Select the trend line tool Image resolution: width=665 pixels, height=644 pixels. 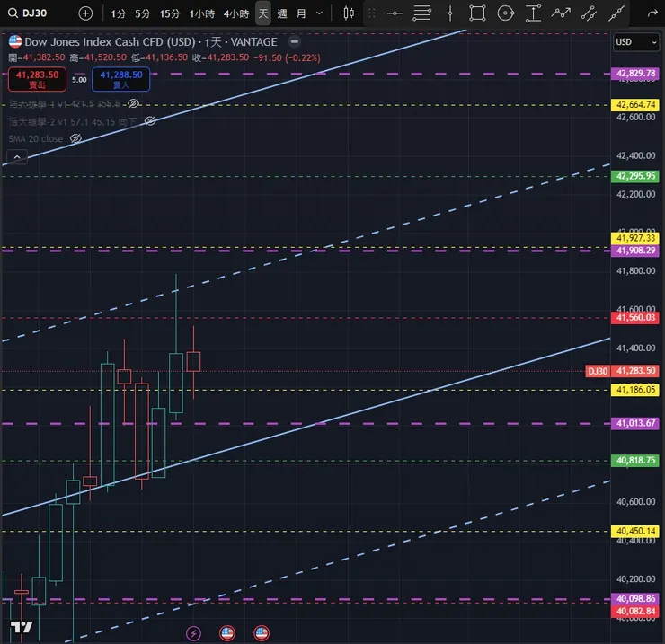pos(616,13)
